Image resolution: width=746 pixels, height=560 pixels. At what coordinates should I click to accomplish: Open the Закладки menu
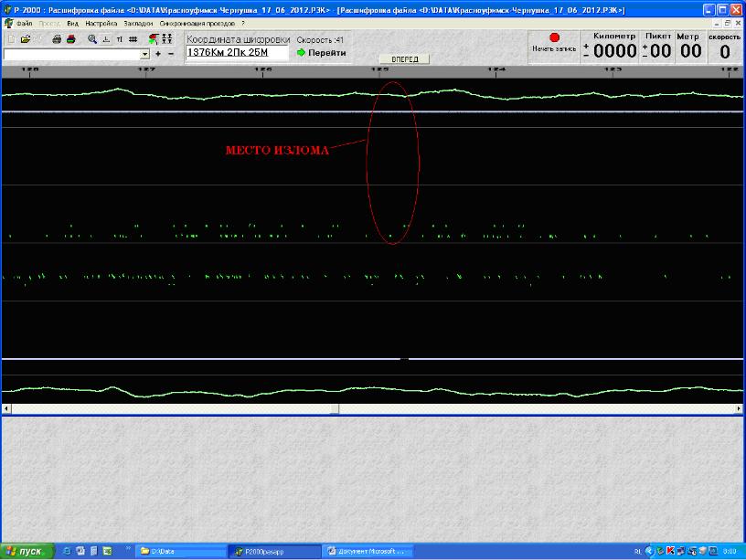(138, 23)
